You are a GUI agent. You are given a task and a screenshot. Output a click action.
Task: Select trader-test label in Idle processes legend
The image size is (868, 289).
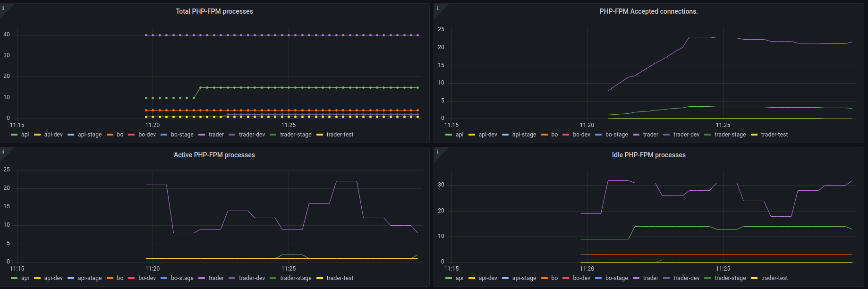(774, 278)
